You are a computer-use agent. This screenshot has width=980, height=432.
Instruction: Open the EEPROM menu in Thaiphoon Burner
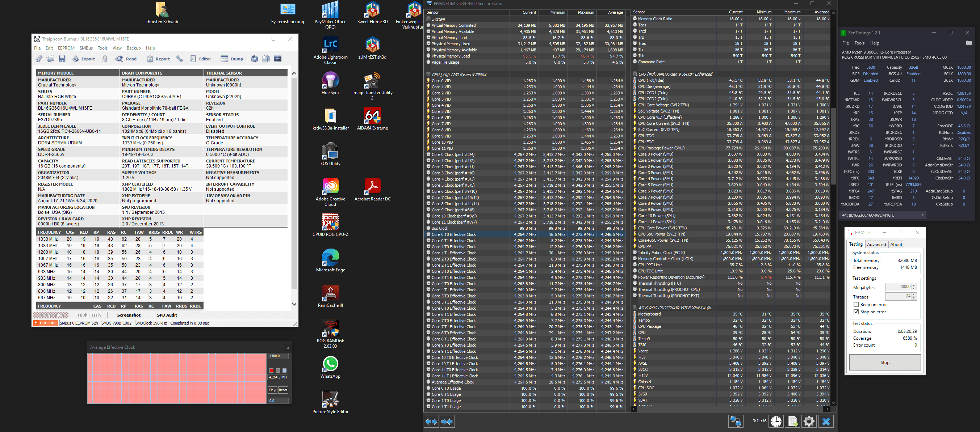(x=66, y=48)
